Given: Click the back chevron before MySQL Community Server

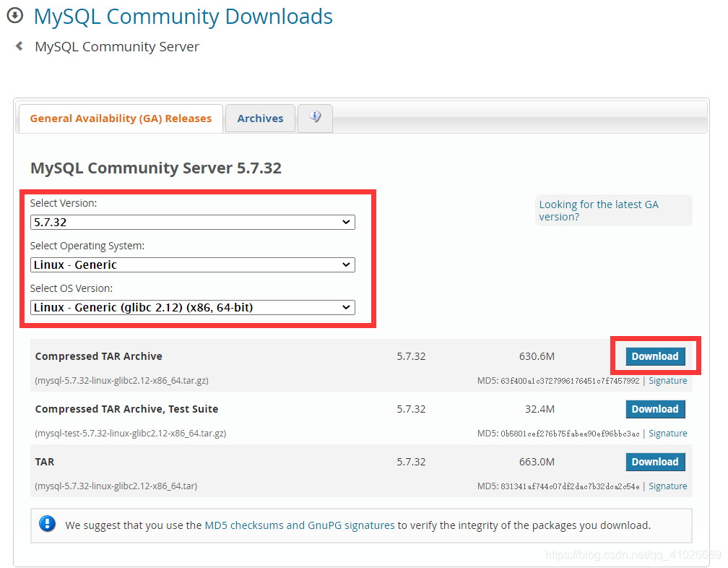Looking at the screenshot, I should pos(19,46).
